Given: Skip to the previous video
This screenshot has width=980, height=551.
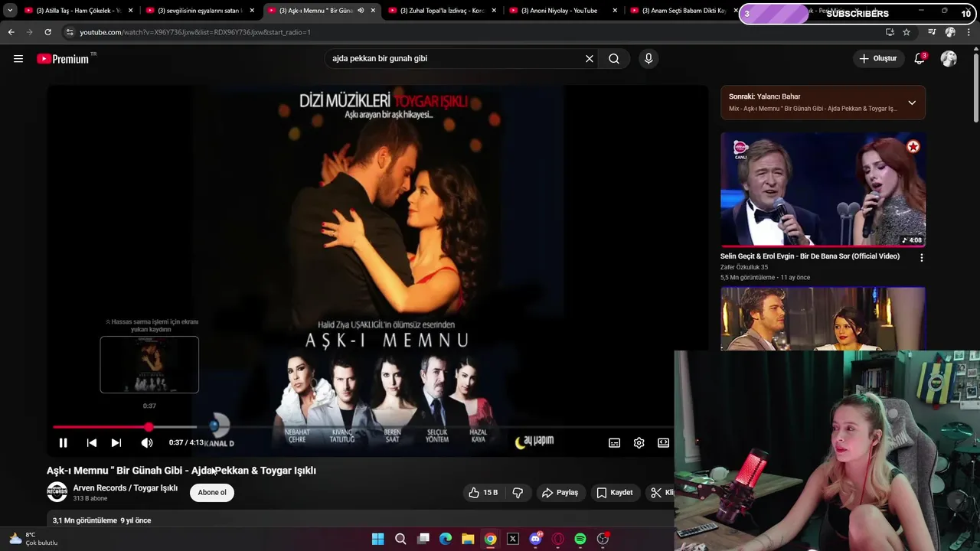Looking at the screenshot, I should (92, 442).
